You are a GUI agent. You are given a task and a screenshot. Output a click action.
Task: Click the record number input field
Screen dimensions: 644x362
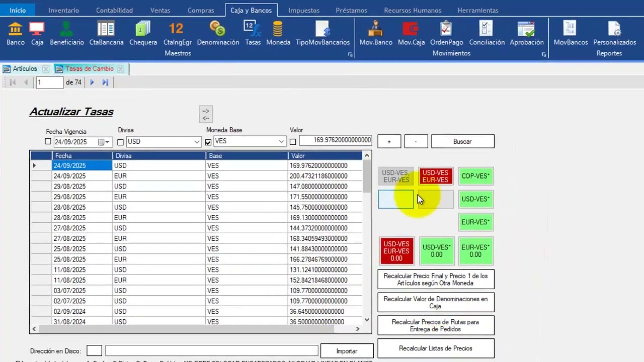50,82
